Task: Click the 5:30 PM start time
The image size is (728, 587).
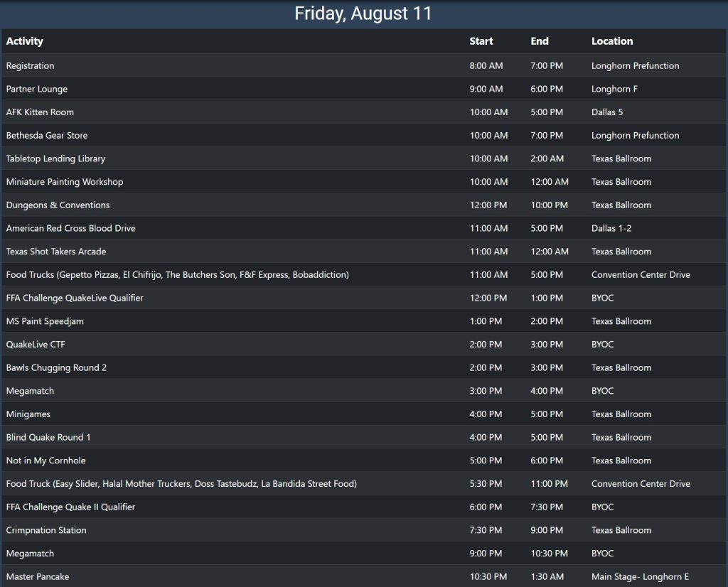Action: (x=486, y=483)
